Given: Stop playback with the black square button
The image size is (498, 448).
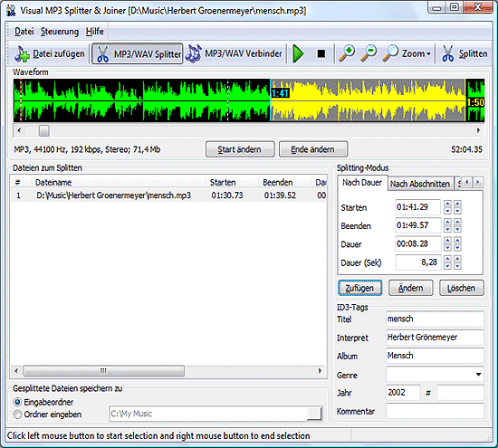Looking at the screenshot, I should tap(321, 53).
